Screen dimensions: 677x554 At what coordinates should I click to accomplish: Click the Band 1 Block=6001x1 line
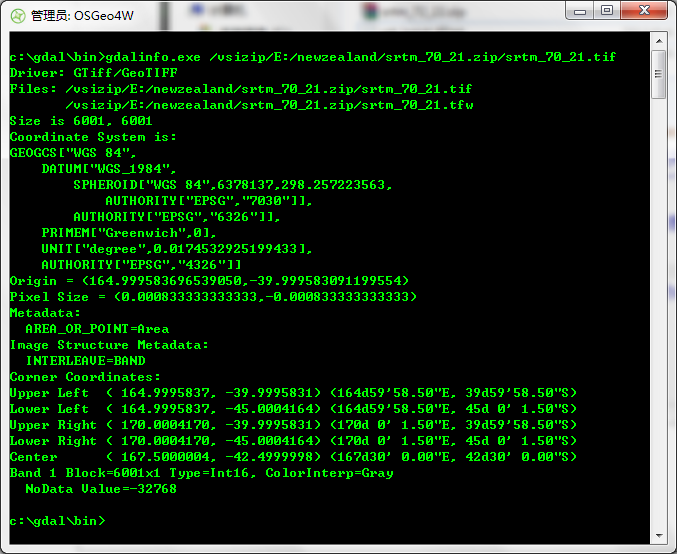click(202, 473)
